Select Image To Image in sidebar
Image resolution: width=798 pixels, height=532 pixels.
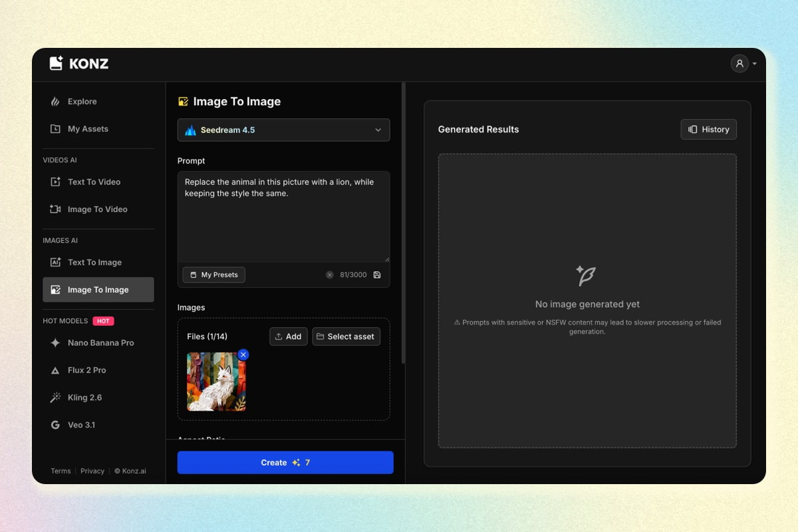pos(98,289)
